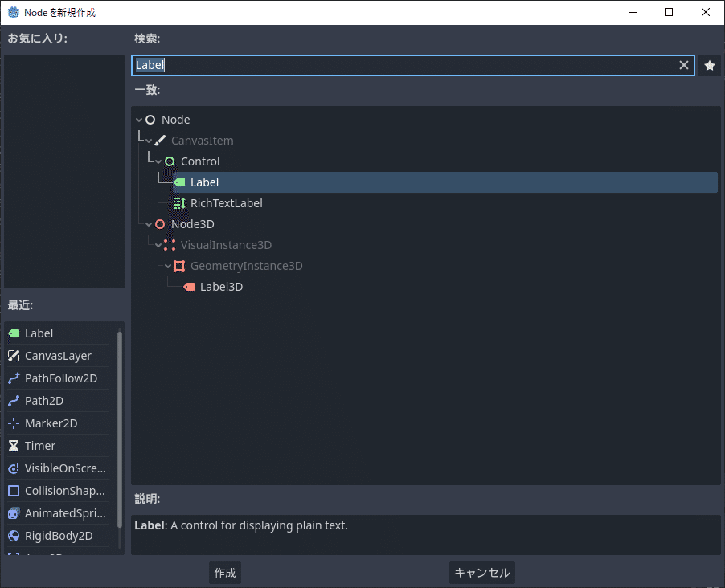Image resolution: width=725 pixels, height=588 pixels.
Task: Click the RigidBody2D icon in recent list
Action: point(14,536)
